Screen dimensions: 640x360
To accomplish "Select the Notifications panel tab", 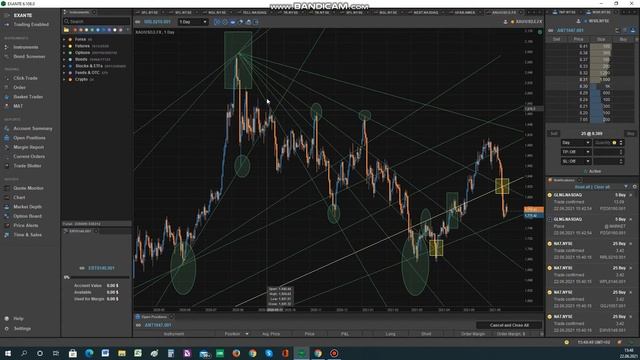I will tap(564, 180).
